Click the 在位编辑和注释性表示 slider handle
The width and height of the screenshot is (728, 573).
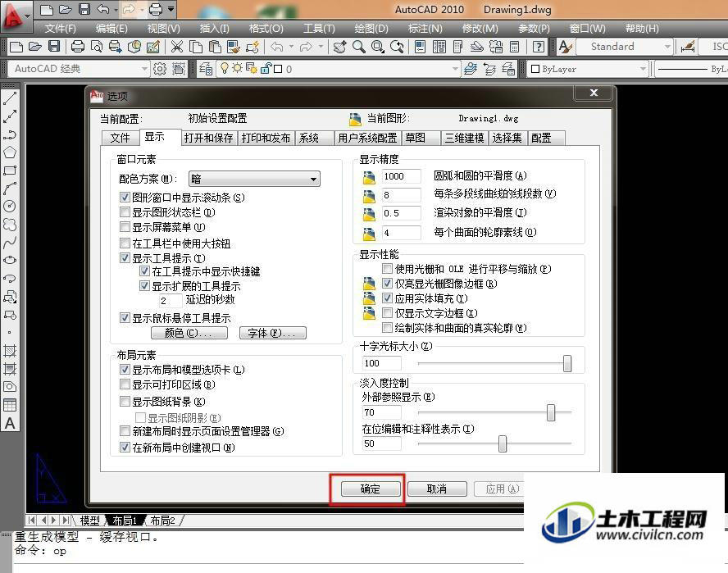pyautogui.click(x=503, y=444)
